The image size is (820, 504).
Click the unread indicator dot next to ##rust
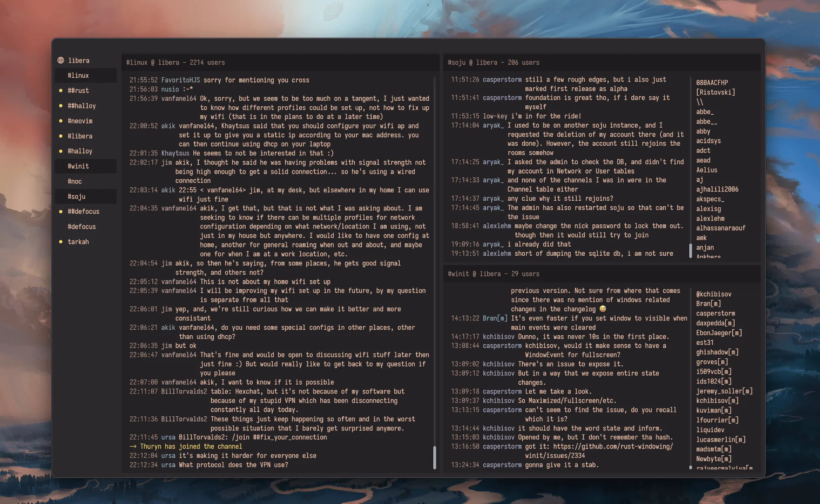(61, 90)
